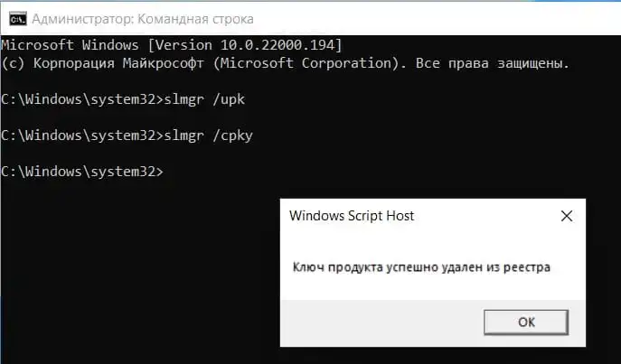Screen dimensions: 621x364
Task: Click the 'slmgr /upk' command text
Action: click(x=204, y=99)
